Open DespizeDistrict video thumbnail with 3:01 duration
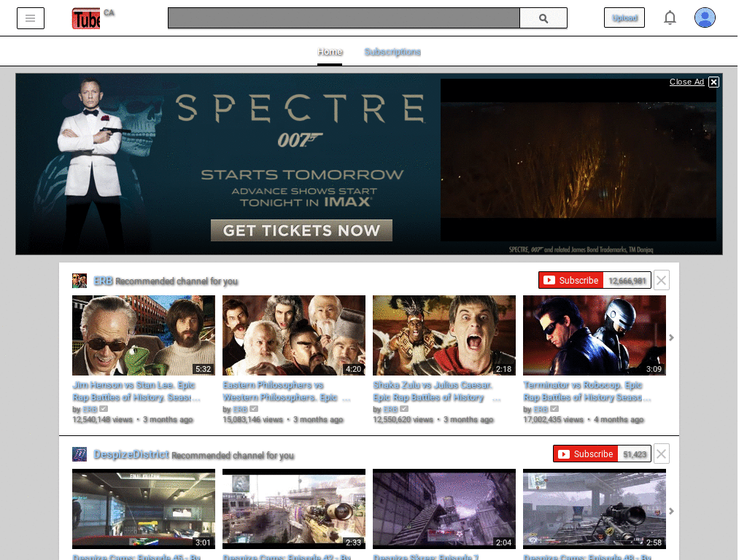The image size is (747, 560). coord(144,509)
